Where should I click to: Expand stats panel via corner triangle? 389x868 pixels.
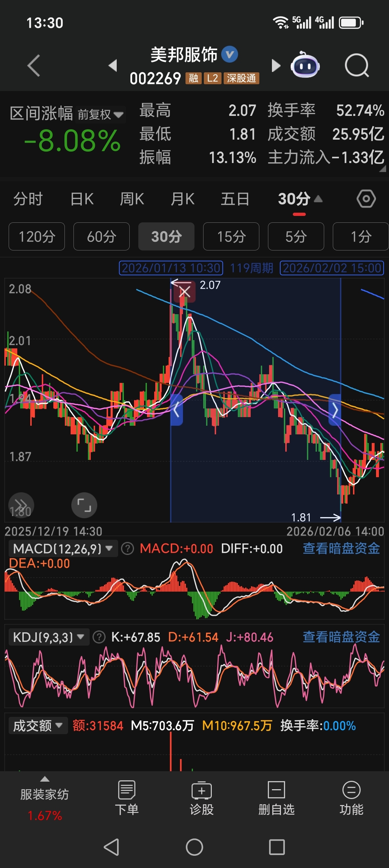click(x=382, y=169)
